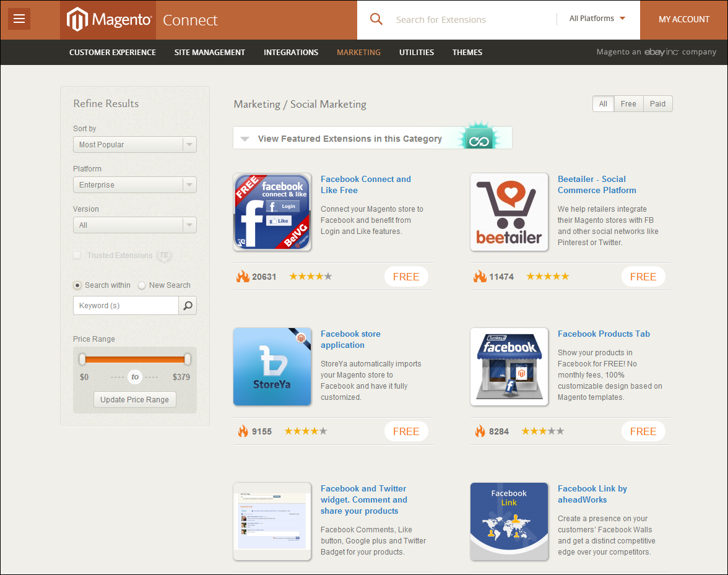Click FREE button for Facebook store application
The height and width of the screenshot is (575, 728).
coord(406,431)
